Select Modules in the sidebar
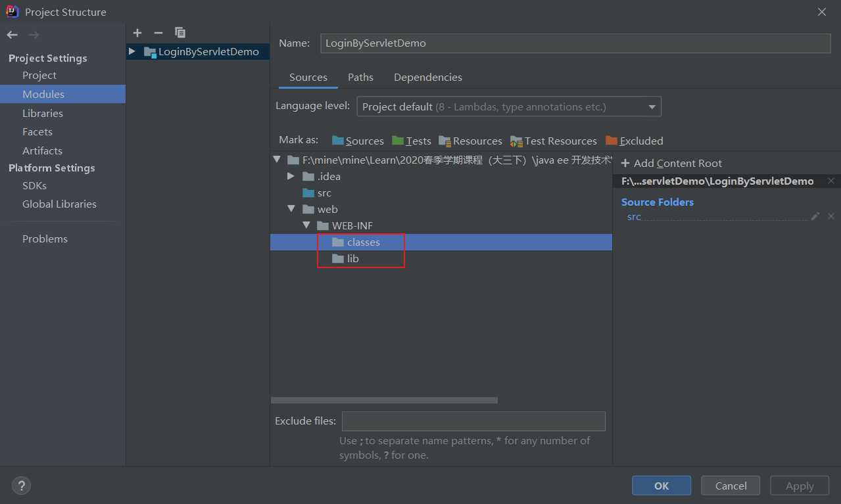The height and width of the screenshot is (504, 841). pyautogui.click(x=62, y=94)
